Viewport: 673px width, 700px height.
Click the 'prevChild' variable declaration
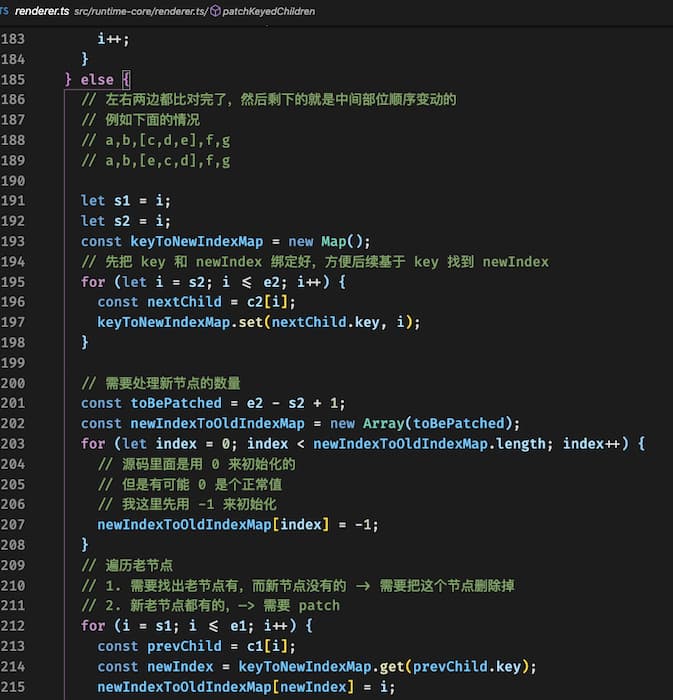(184, 646)
